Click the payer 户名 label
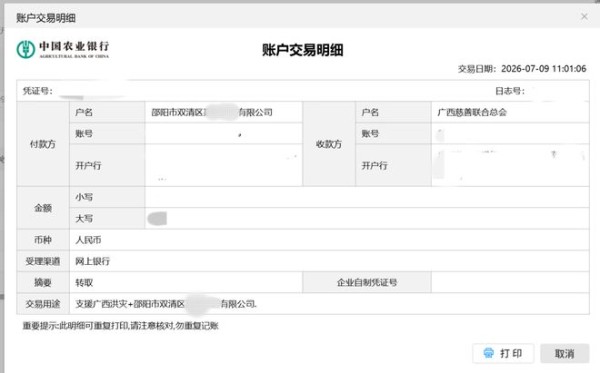The height and width of the screenshot is (373, 600). point(84,112)
